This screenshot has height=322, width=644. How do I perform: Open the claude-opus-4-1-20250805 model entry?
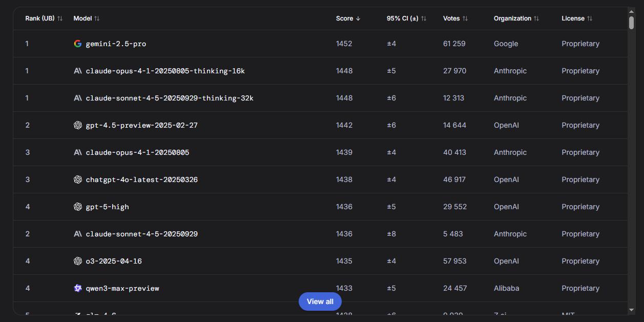pos(137,152)
